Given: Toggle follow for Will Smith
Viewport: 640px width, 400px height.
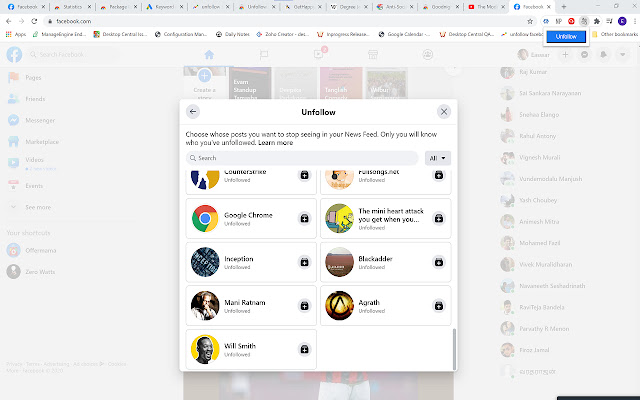Looking at the screenshot, I should click(304, 349).
